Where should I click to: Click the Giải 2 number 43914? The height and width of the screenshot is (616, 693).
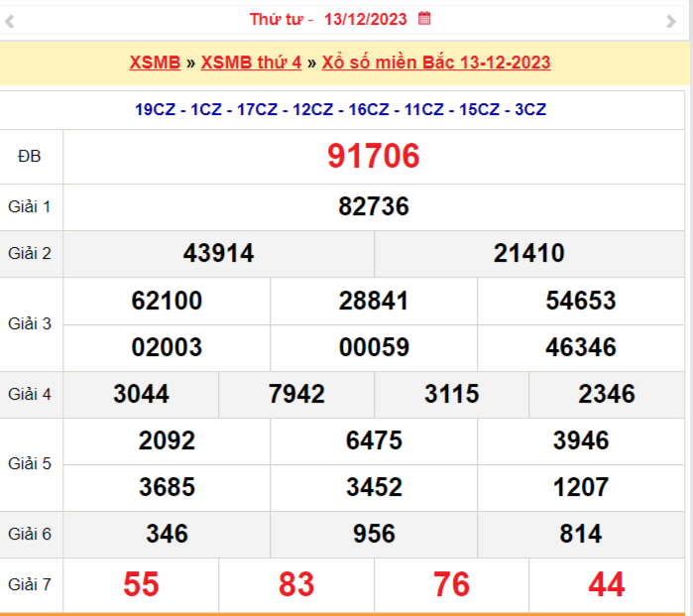(218, 253)
